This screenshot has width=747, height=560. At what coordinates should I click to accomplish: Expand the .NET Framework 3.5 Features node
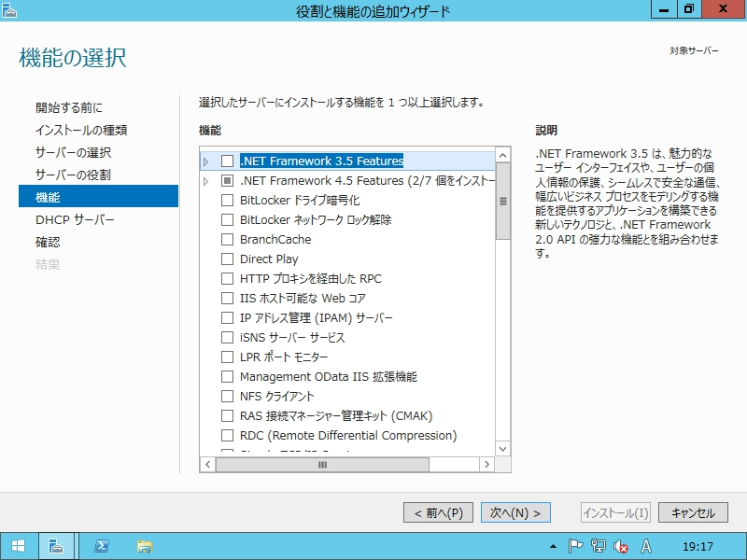(x=206, y=161)
